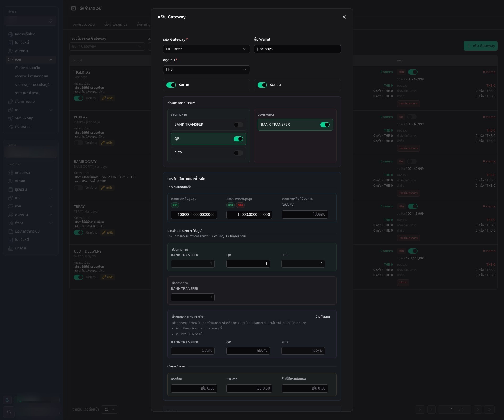Open the รหัส Gateway TIGERPAY dropdown

[206, 49]
